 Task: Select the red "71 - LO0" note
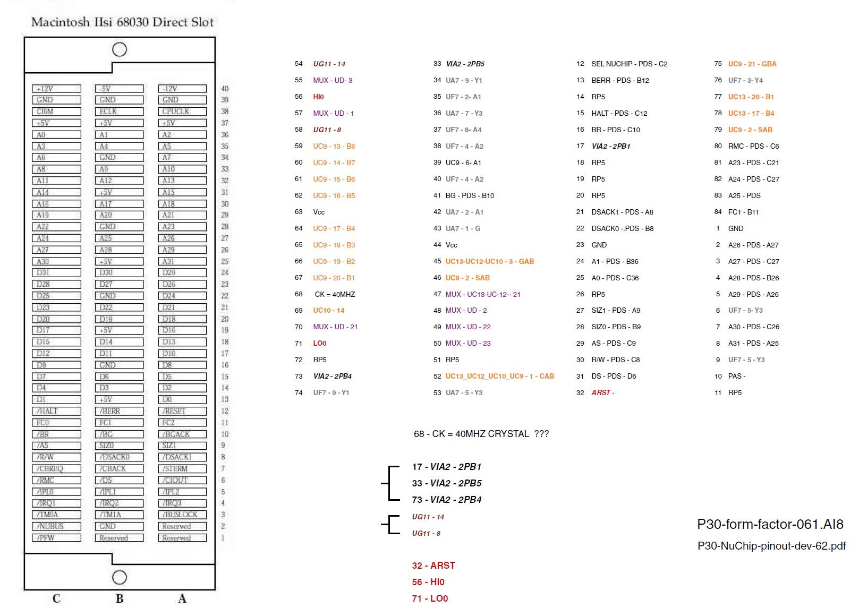[430, 598]
